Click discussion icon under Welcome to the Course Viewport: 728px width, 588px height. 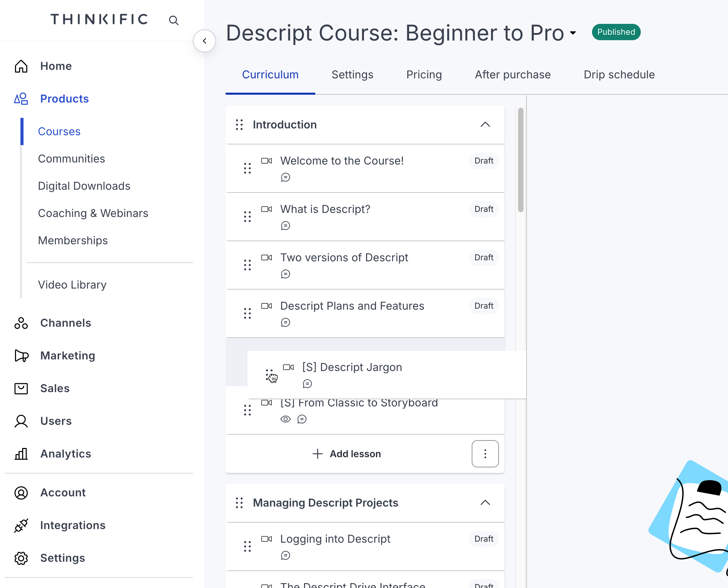click(285, 177)
